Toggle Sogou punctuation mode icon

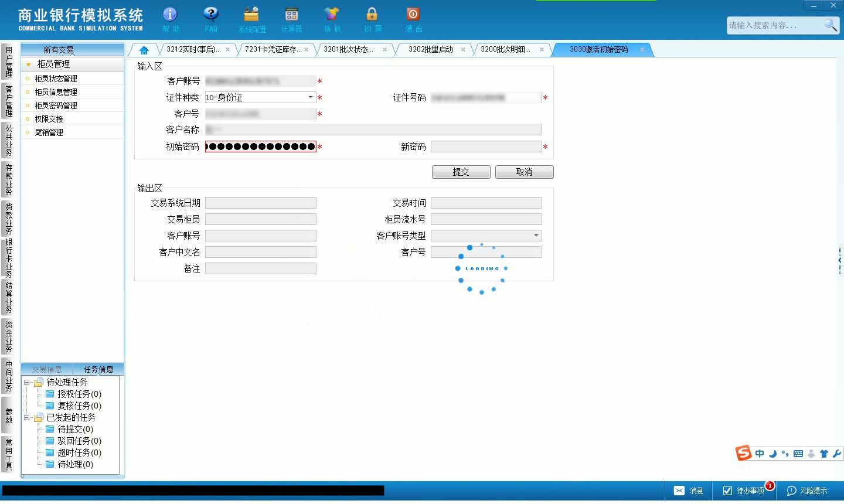[785, 454]
